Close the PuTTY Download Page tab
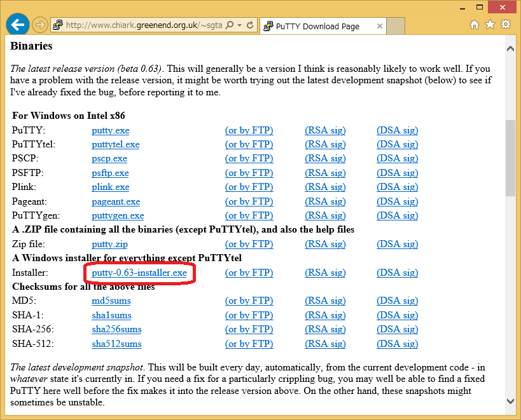521x420 pixels. coord(379,26)
